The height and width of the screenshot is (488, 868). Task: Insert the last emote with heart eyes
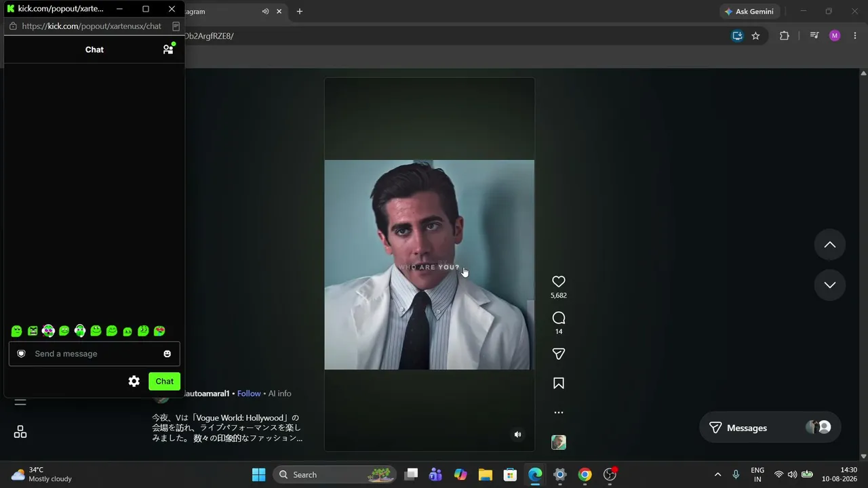[x=159, y=331]
